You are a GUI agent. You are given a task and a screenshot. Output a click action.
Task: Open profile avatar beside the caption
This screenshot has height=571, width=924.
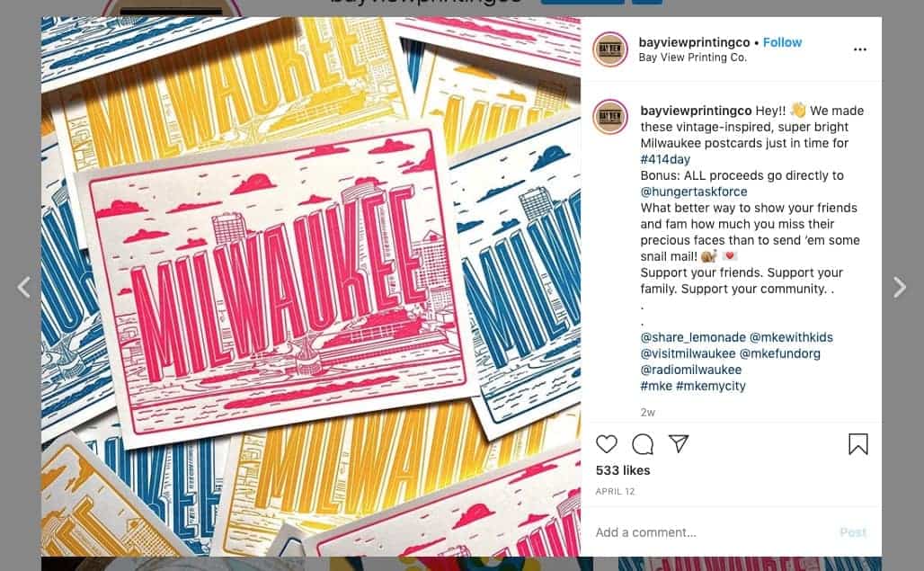[x=610, y=117]
